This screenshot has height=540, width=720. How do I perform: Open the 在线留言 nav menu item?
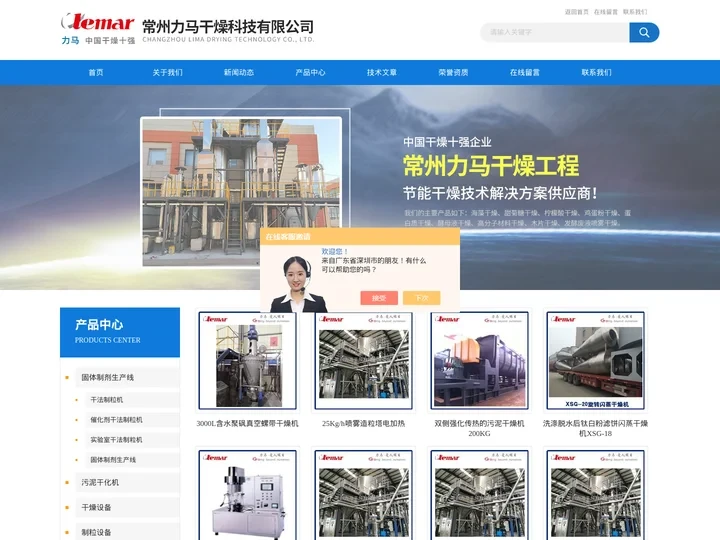tap(525, 72)
